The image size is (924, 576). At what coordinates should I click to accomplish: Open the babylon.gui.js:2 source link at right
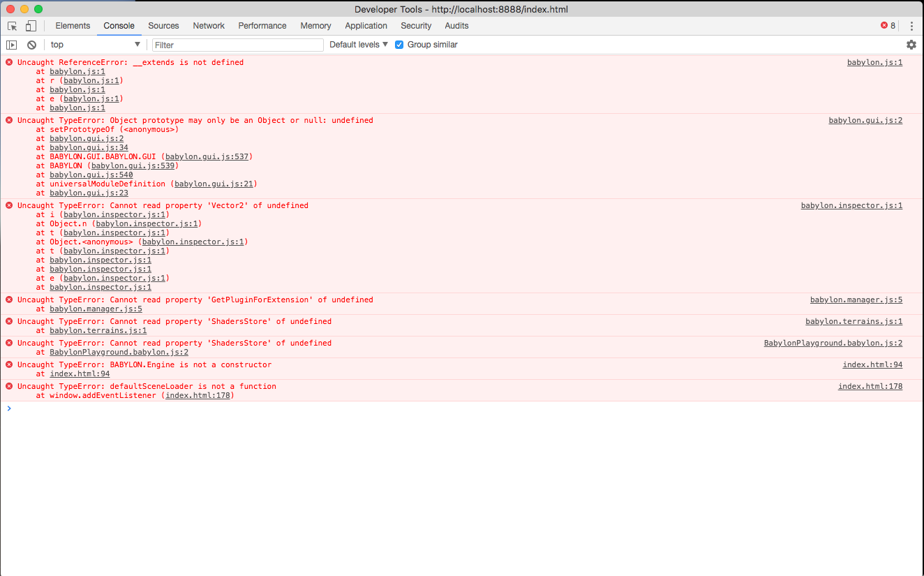pos(865,120)
